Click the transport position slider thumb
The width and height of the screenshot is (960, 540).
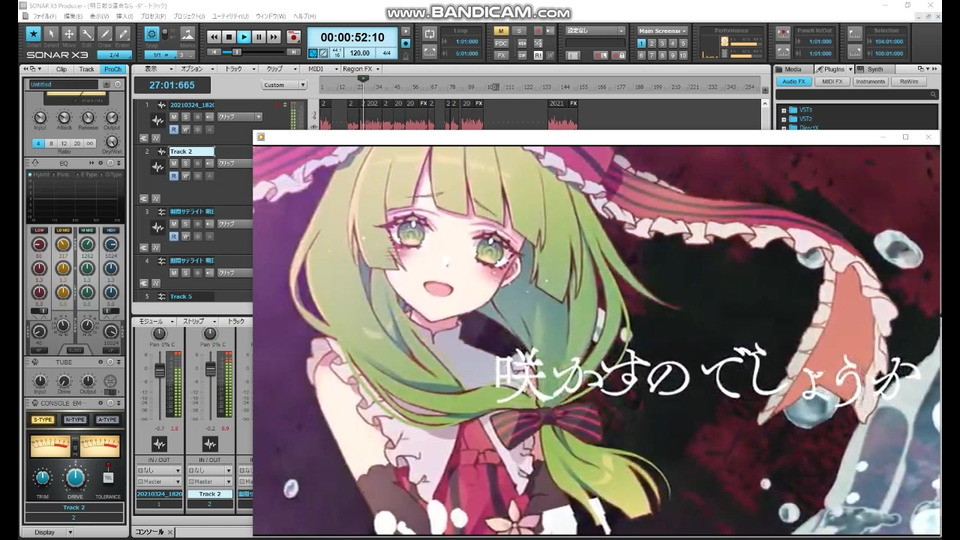click(x=238, y=53)
